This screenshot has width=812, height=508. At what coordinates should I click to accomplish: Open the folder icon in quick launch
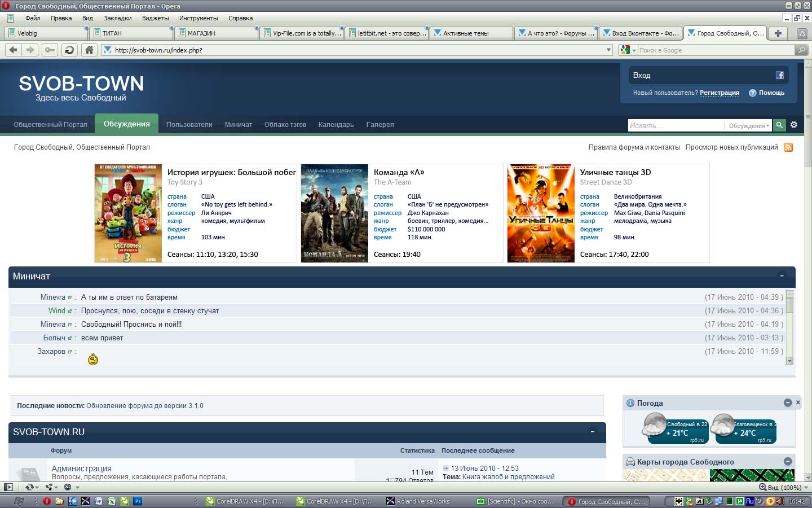[x=59, y=501]
